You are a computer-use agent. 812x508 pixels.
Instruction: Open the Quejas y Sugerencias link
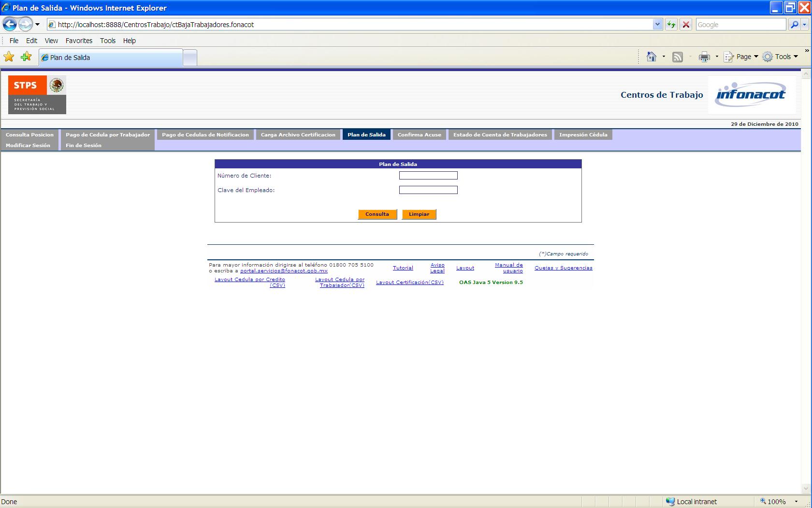(x=563, y=268)
